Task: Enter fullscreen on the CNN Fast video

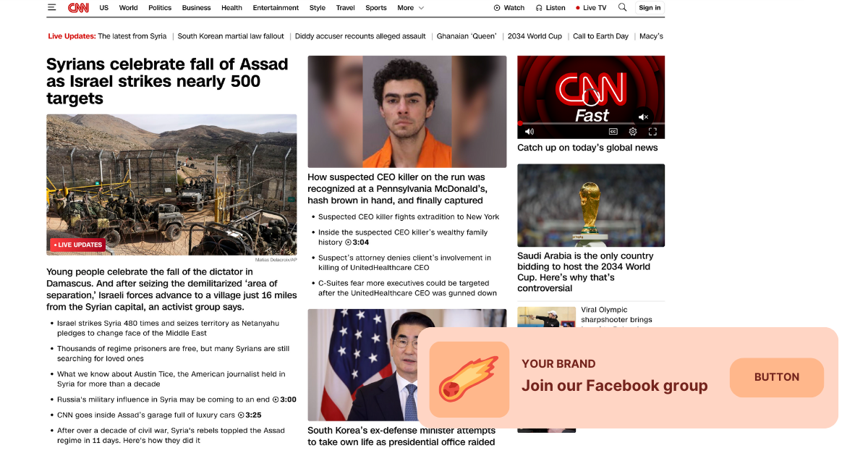Action: click(652, 132)
